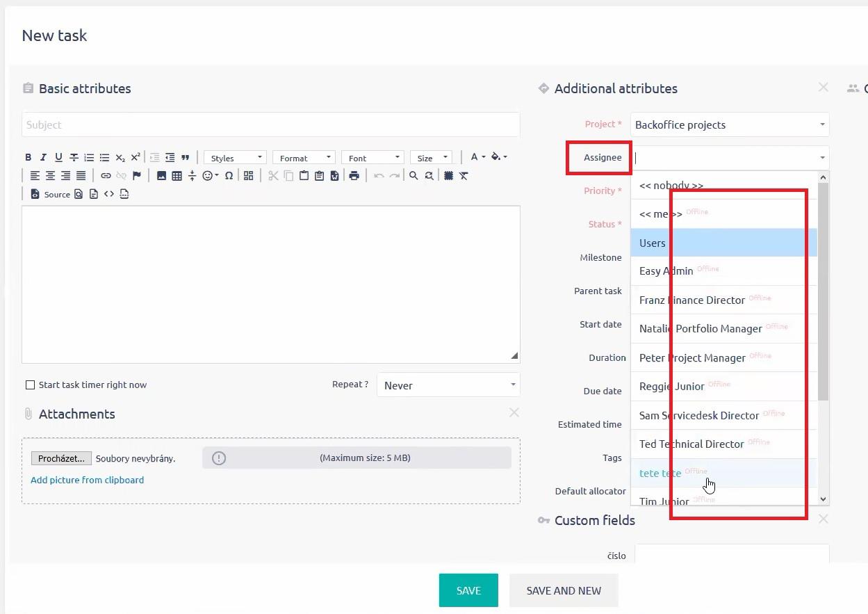This screenshot has width=868, height=614.
Task: Apply italic text formatting
Action: tap(43, 157)
